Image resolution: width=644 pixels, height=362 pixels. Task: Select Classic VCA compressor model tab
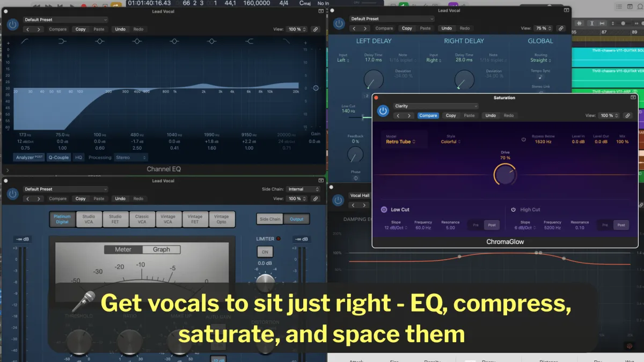click(x=142, y=219)
